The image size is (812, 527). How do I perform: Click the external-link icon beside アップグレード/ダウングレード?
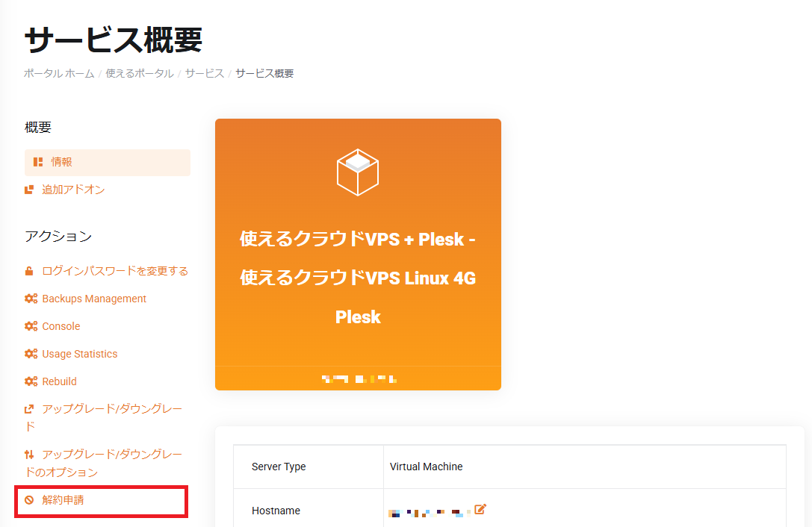click(x=29, y=409)
